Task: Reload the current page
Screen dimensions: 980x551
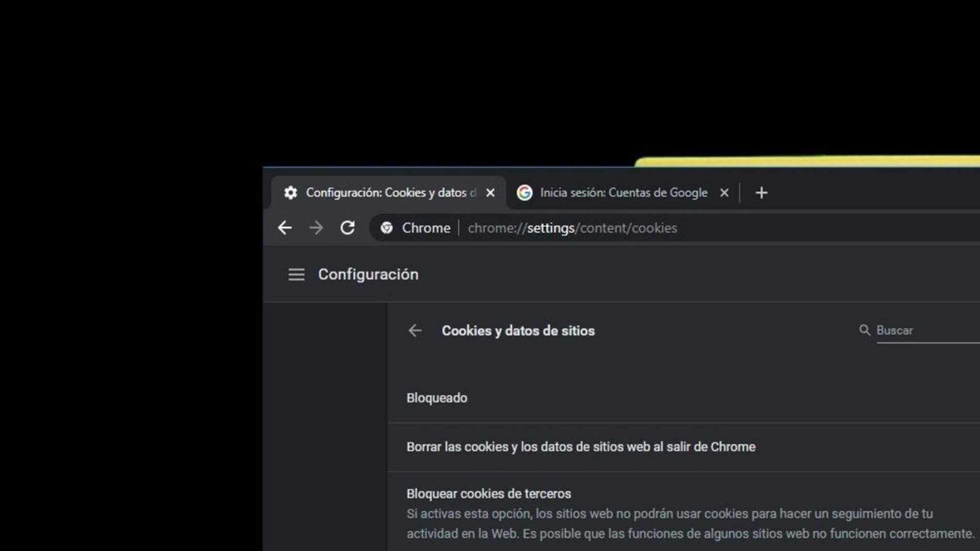Action: pyautogui.click(x=348, y=228)
